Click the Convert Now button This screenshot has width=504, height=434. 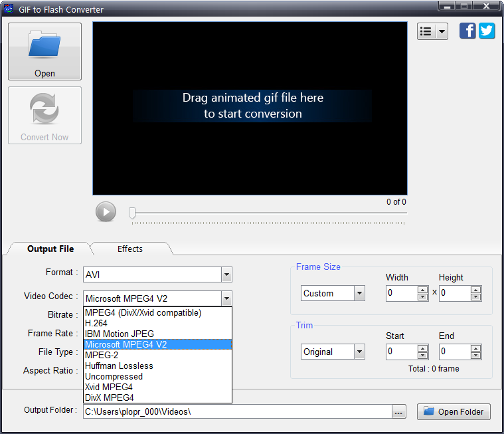44,115
